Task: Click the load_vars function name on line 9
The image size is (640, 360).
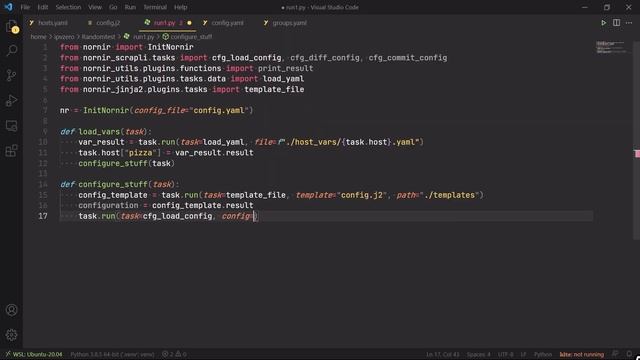Action: pyautogui.click(x=99, y=131)
